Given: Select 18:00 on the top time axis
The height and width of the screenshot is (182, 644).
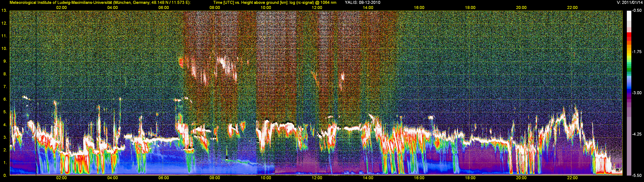Looking at the screenshot, I should point(470,7).
